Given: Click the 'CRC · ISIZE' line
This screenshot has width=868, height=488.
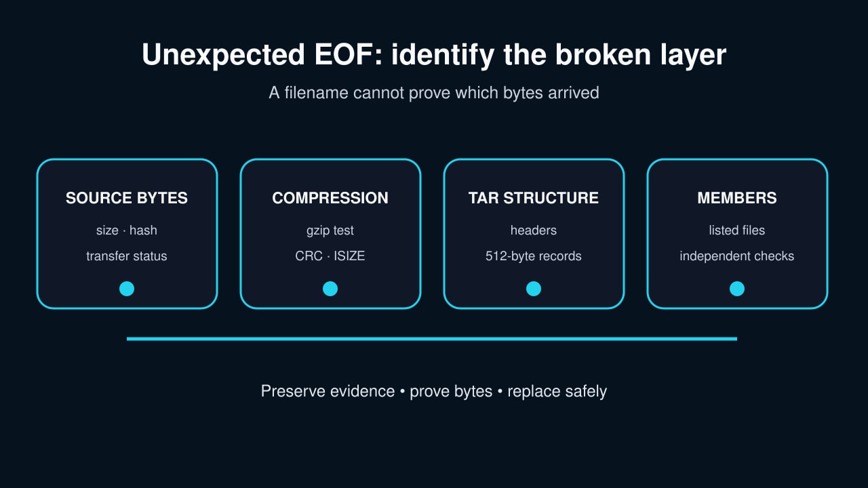Looking at the screenshot, I should (330, 256).
